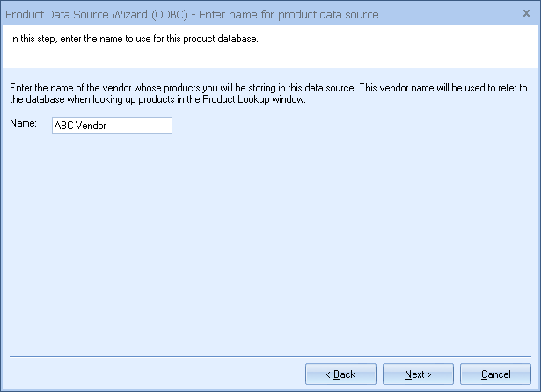Click the "Name:" field label
The width and height of the screenshot is (541, 392).
[x=23, y=124]
